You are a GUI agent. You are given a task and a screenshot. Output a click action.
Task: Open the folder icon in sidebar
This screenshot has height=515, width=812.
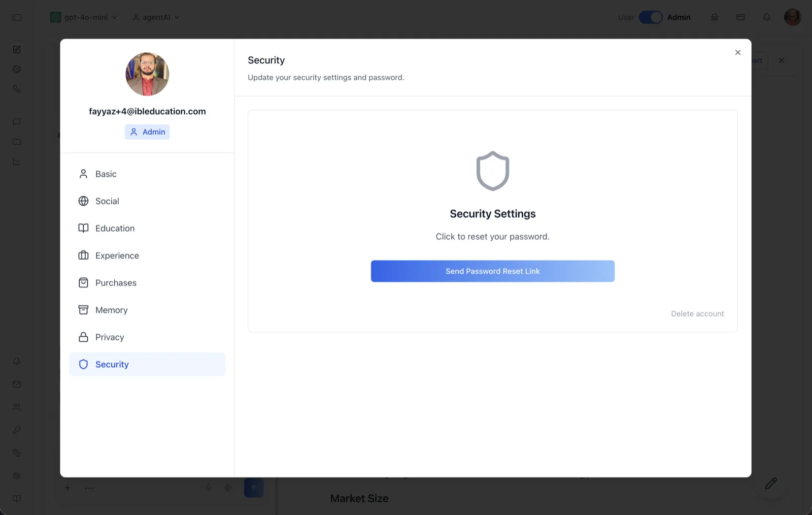(17, 142)
